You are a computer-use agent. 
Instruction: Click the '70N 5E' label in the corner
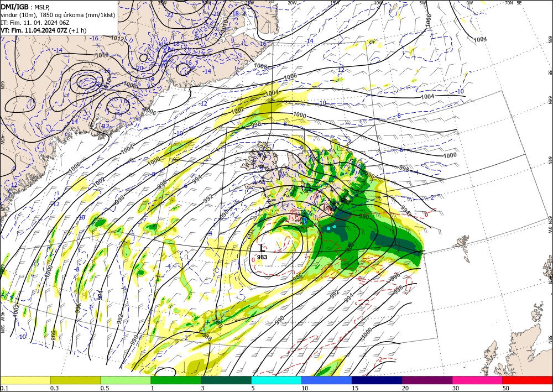pos(513,3)
